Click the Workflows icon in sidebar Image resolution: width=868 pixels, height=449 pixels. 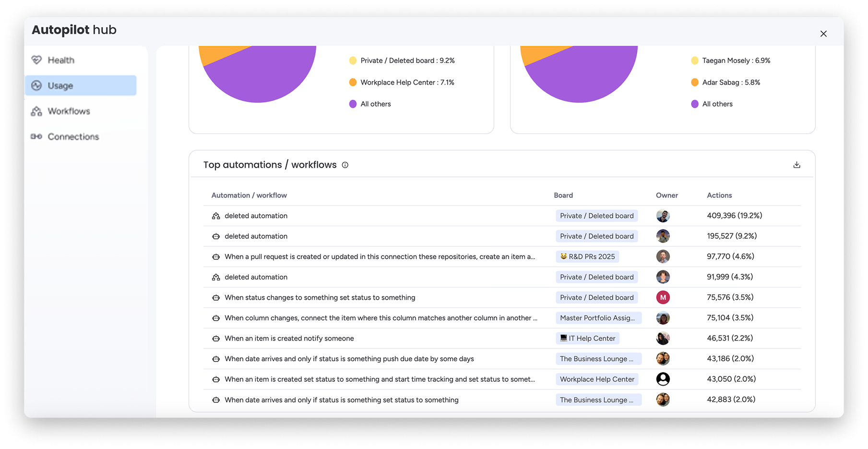coord(36,111)
